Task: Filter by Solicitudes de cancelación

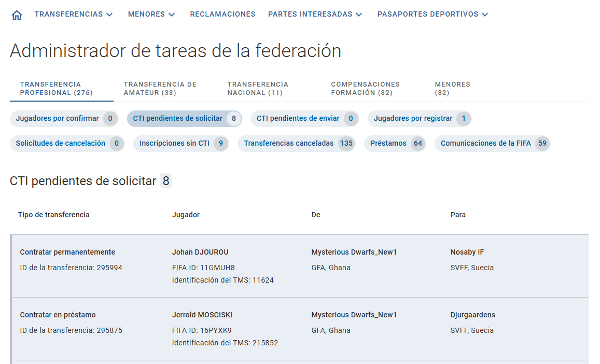Action: click(x=67, y=144)
